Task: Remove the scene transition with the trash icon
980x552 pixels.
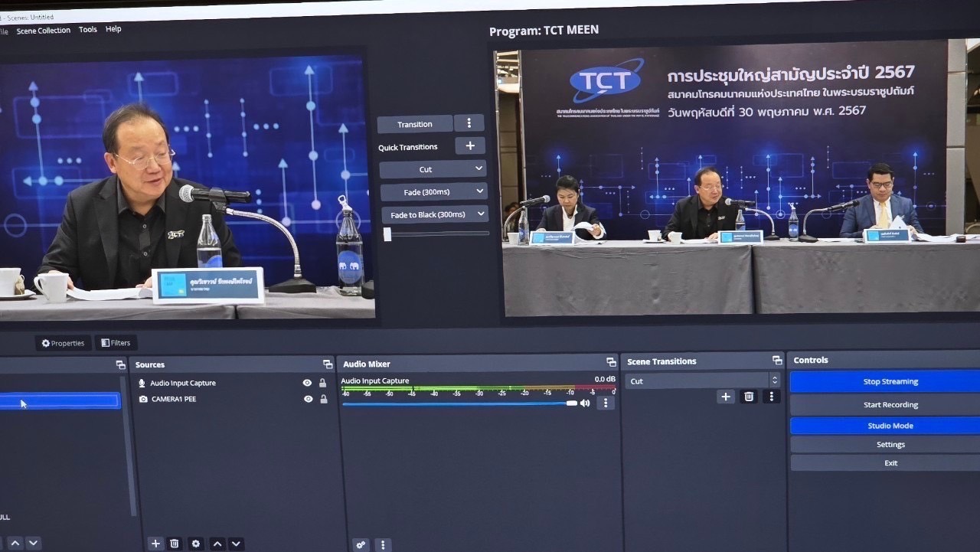Action: (749, 396)
